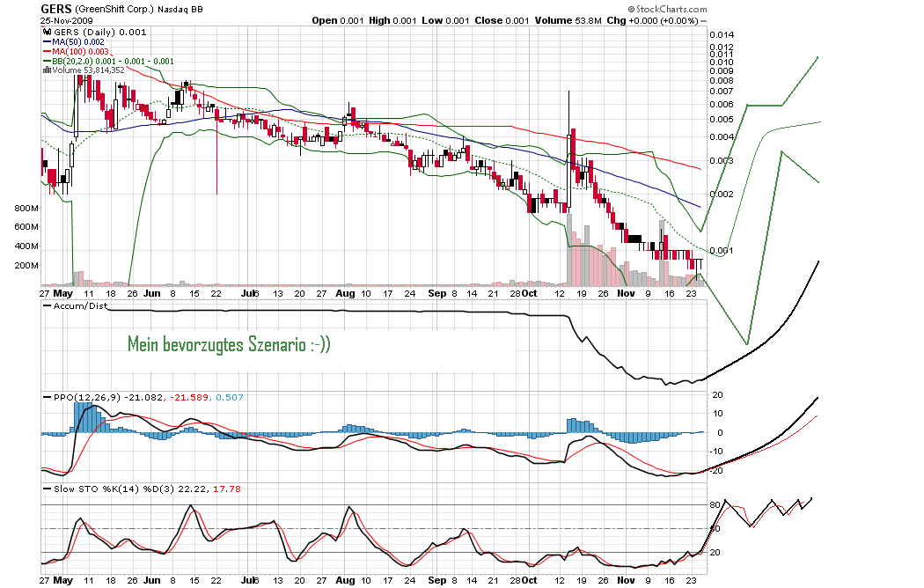This screenshot has width=924, height=588.
Task: Click the red -21.589 PPO signal value
Action: tap(188, 398)
